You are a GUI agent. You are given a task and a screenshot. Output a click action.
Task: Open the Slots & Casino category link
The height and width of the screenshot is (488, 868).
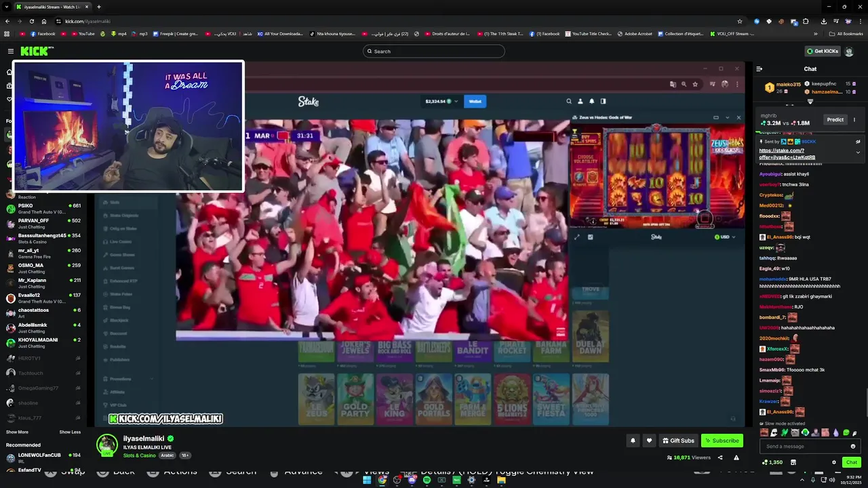coord(139,455)
